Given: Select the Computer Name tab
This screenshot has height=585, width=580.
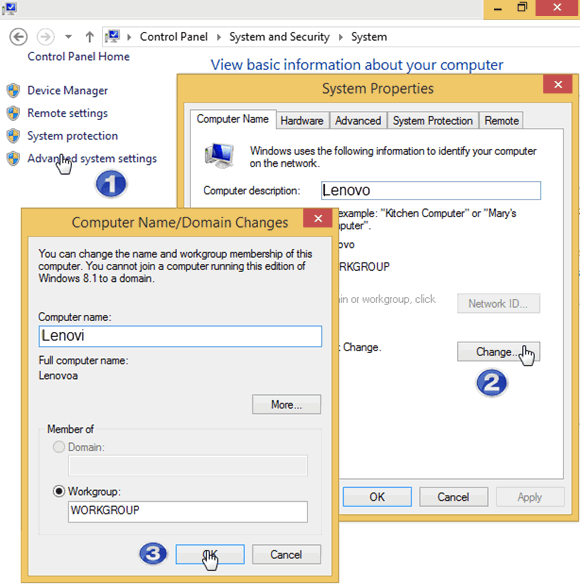Looking at the screenshot, I should point(233,119).
